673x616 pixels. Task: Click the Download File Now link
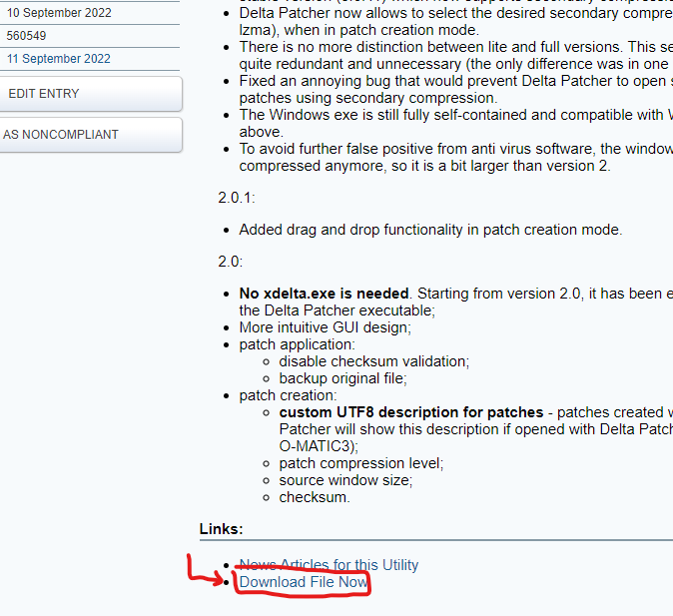click(x=304, y=582)
